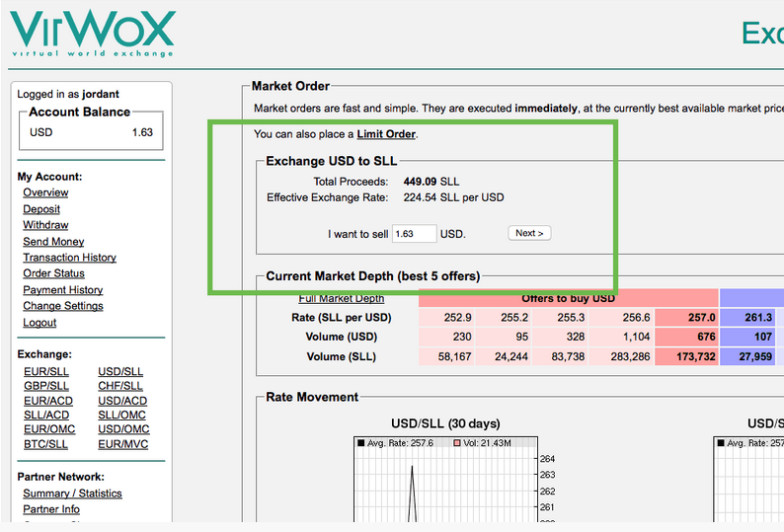This screenshot has width=784, height=532.
Task: Click the Logout link
Action: click(39, 323)
